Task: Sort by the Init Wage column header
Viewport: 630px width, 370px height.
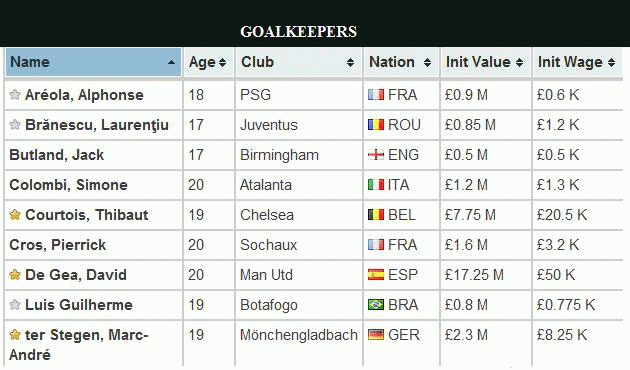Action: (x=577, y=62)
